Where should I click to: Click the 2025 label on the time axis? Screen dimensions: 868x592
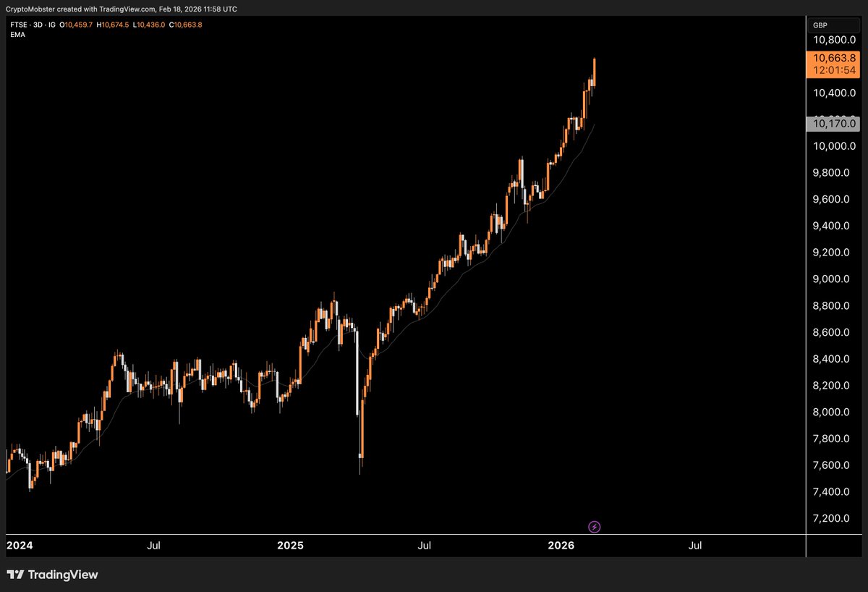(x=291, y=546)
